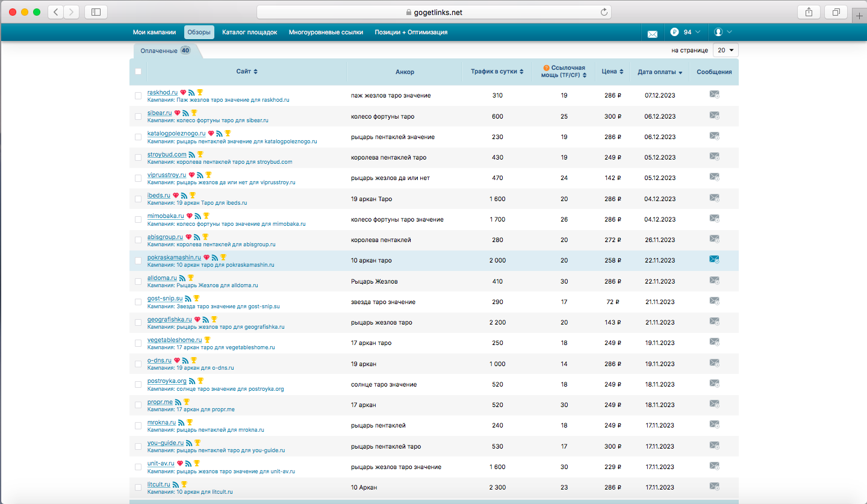
Task: Open the messages envelope for sibear.ru
Action: point(715,116)
